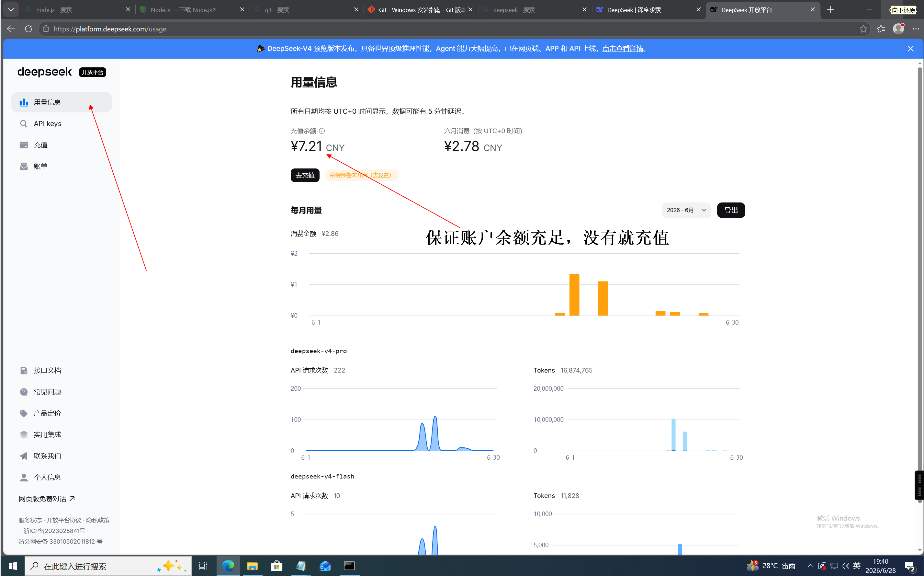The height and width of the screenshot is (576, 924).
Task: Open the 2026 - 6月 month dropdown
Action: [686, 210]
